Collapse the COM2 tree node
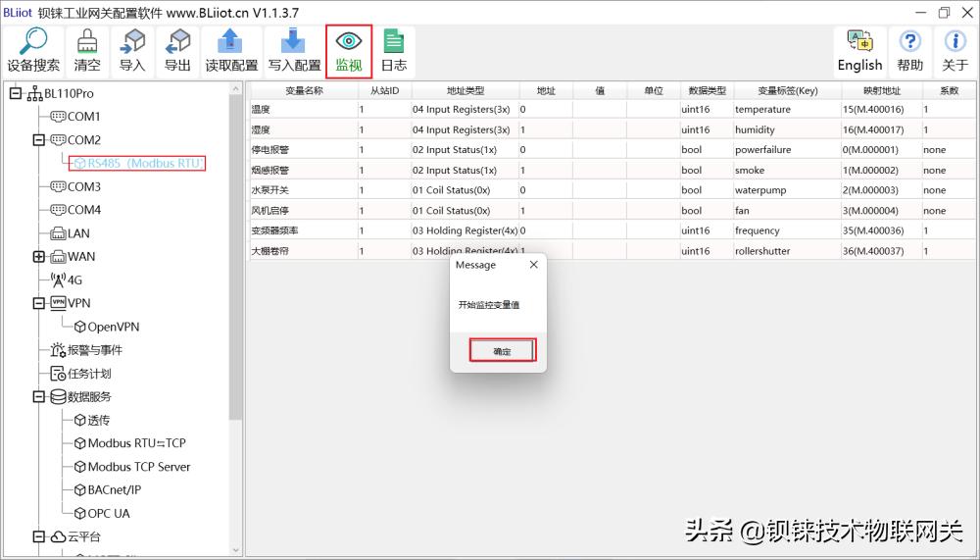980x560 pixels. pyautogui.click(x=39, y=139)
